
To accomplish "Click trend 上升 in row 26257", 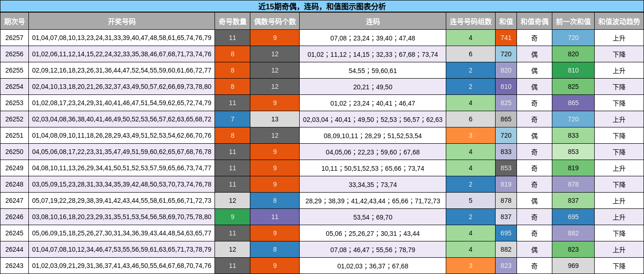I will point(619,38).
